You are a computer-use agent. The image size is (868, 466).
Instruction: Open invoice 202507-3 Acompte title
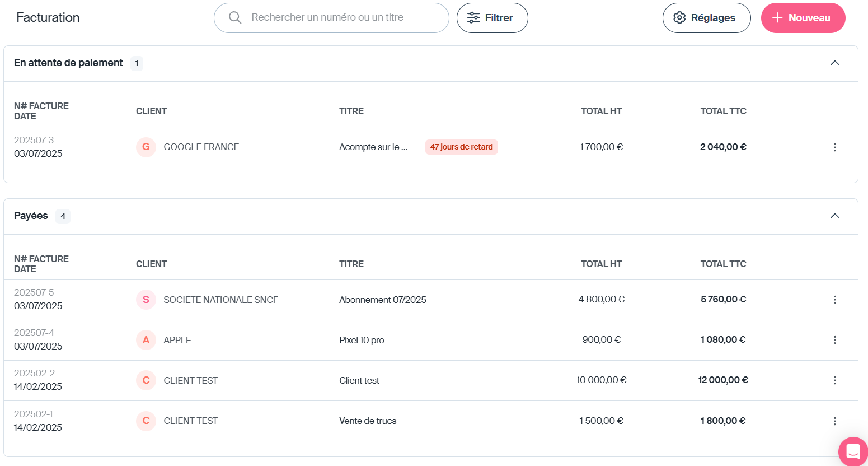[x=373, y=147]
